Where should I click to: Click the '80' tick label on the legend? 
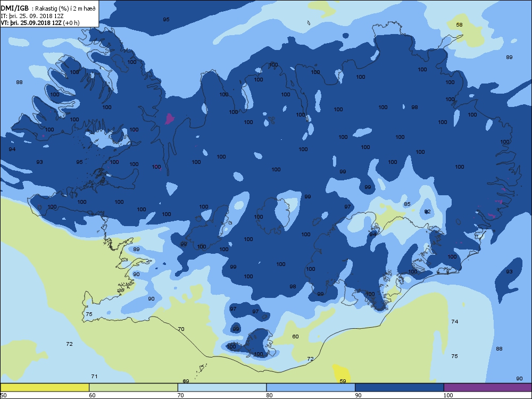(x=269, y=395)
